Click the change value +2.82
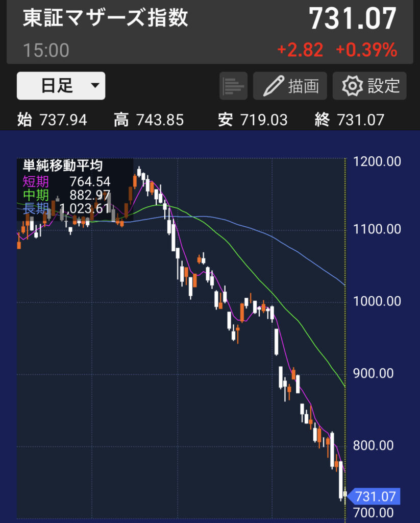Image resolution: width=420 pixels, height=523 pixels. (300, 50)
